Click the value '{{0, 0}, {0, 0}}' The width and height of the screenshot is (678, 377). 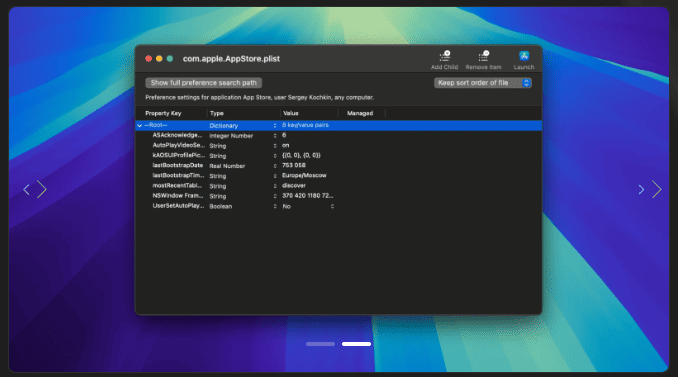301,155
